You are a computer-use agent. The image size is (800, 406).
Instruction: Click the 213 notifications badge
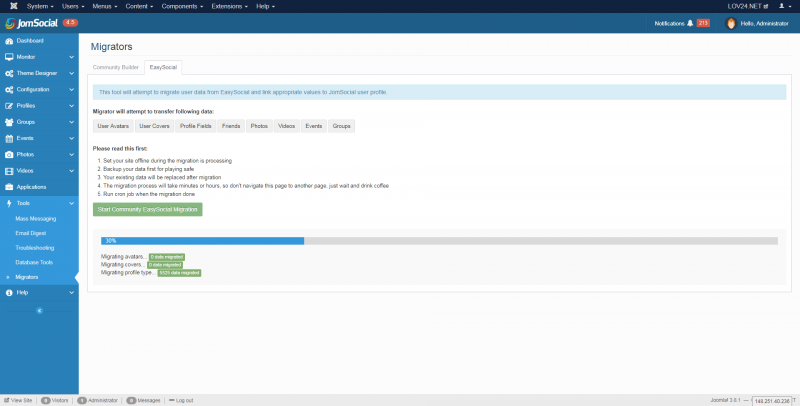coord(703,23)
